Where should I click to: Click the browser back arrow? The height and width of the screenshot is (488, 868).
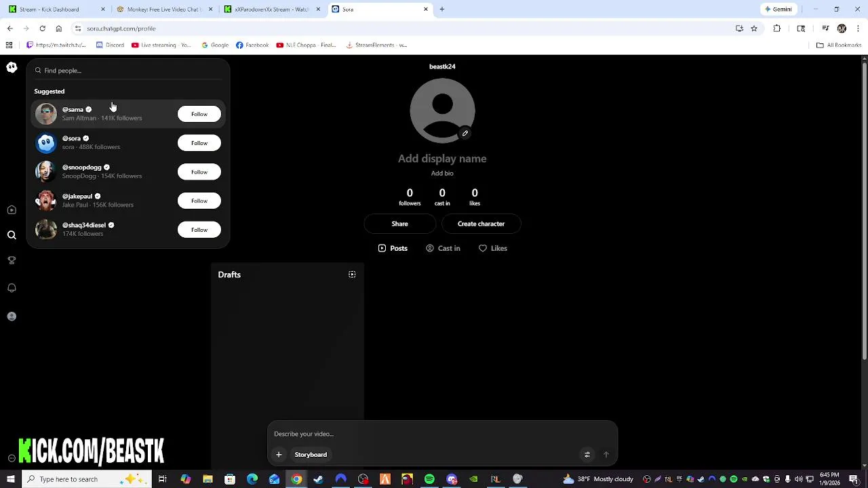tap(9, 28)
